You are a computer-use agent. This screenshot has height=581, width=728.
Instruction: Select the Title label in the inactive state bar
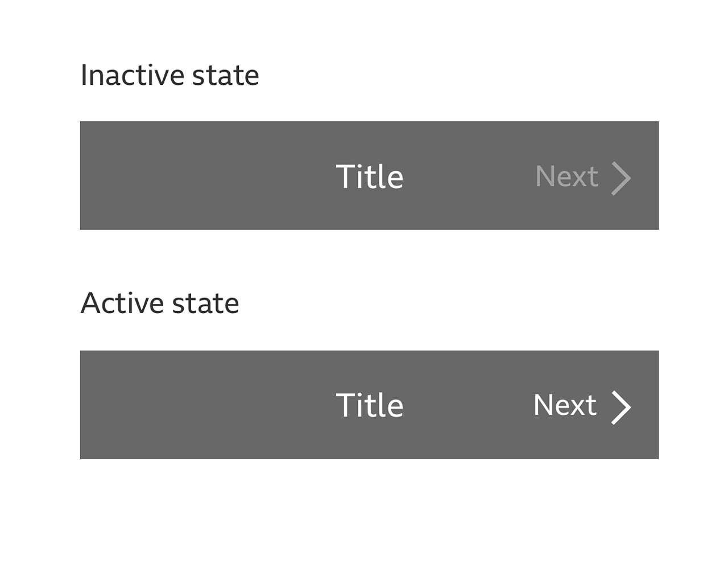[369, 177]
